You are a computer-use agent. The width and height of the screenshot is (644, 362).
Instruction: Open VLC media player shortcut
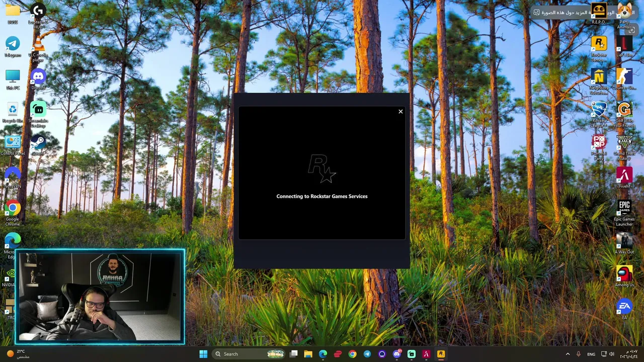click(38, 49)
